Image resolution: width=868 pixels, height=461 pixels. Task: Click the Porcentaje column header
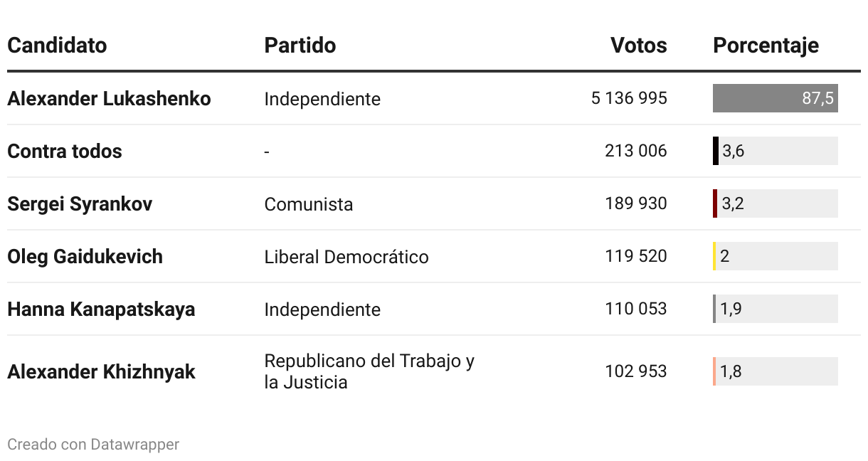pyautogui.click(x=766, y=46)
